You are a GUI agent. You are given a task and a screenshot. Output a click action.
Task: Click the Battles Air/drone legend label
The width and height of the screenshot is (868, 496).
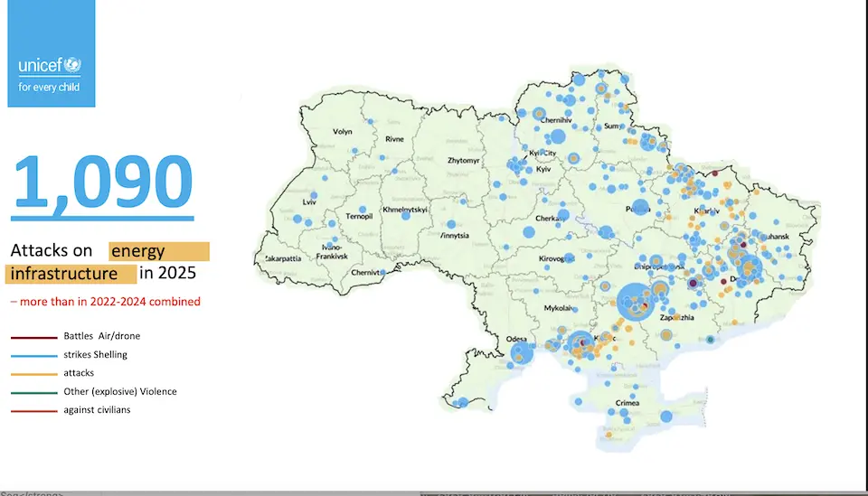(102, 336)
